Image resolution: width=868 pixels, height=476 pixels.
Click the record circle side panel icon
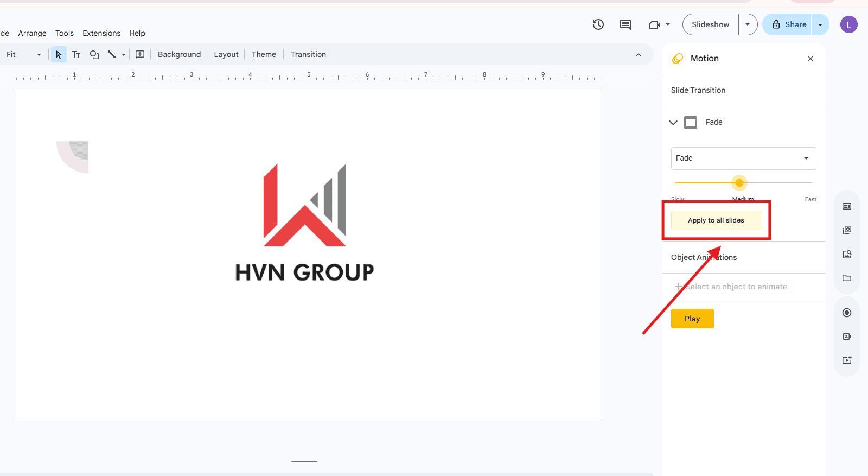point(847,313)
